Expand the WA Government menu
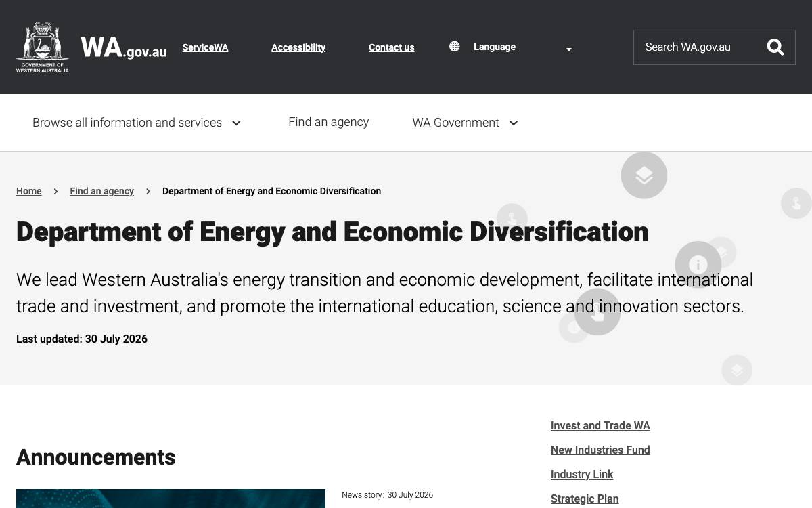This screenshot has width=812, height=508. 466,123
